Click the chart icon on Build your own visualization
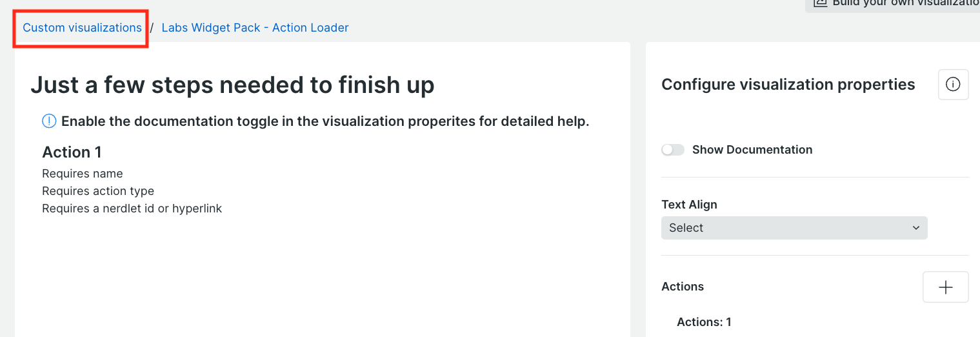 [x=820, y=3]
